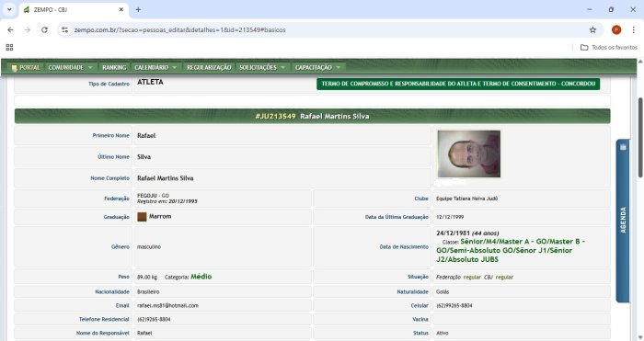
Task: Click the PORTAL menu icon
Action: coord(15,68)
